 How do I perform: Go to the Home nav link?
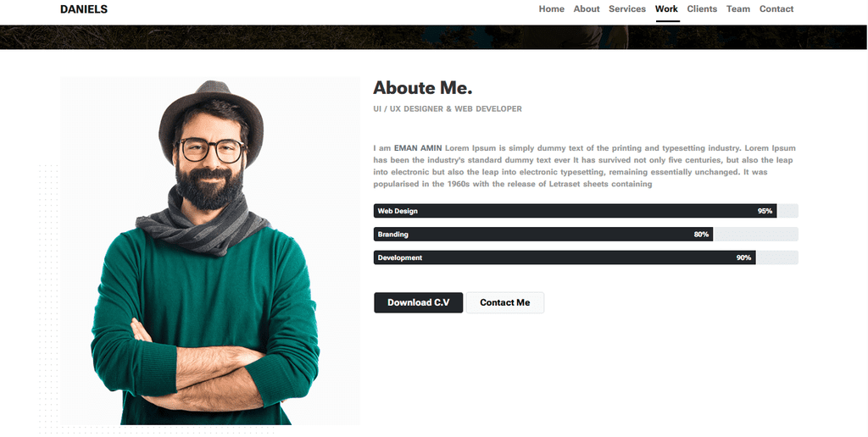click(551, 8)
